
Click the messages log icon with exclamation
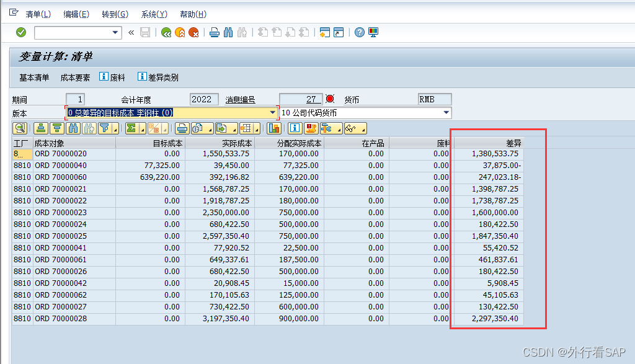(x=311, y=128)
